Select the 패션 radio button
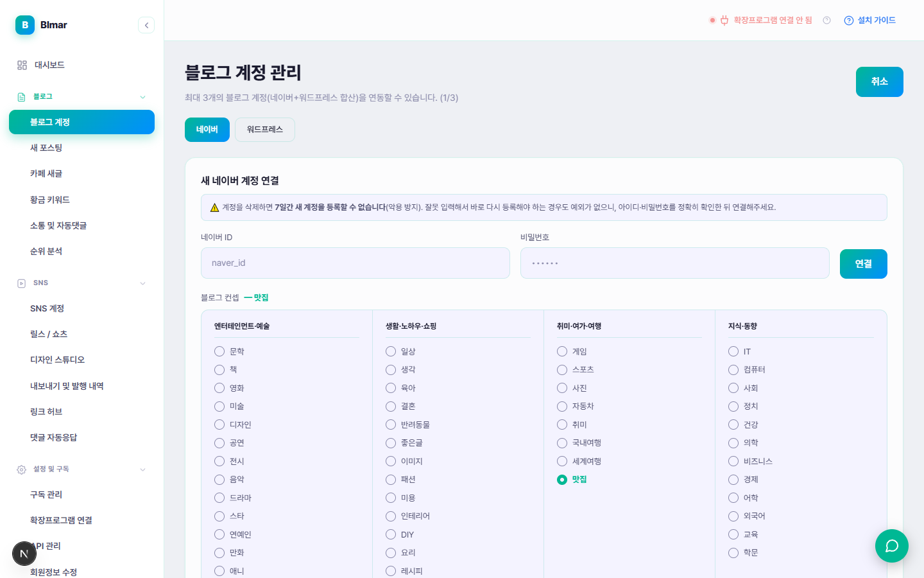This screenshot has height=578, width=924. (x=391, y=480)
